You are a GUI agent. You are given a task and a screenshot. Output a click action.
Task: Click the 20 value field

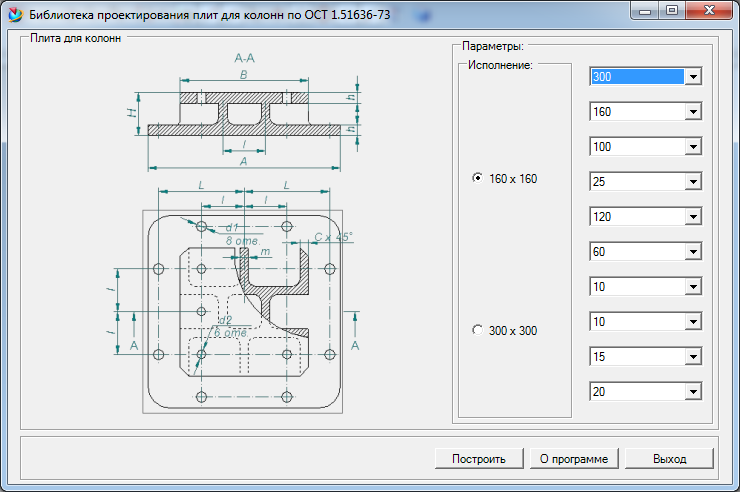pos(638,392)
